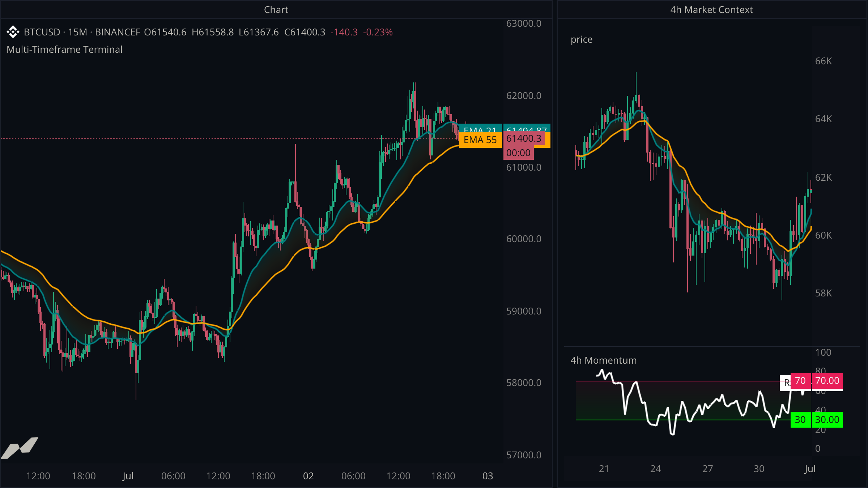The image size is (868, 488).
Task: Click the 30.00 oversold level tag
Action: [x=827, y=420]
